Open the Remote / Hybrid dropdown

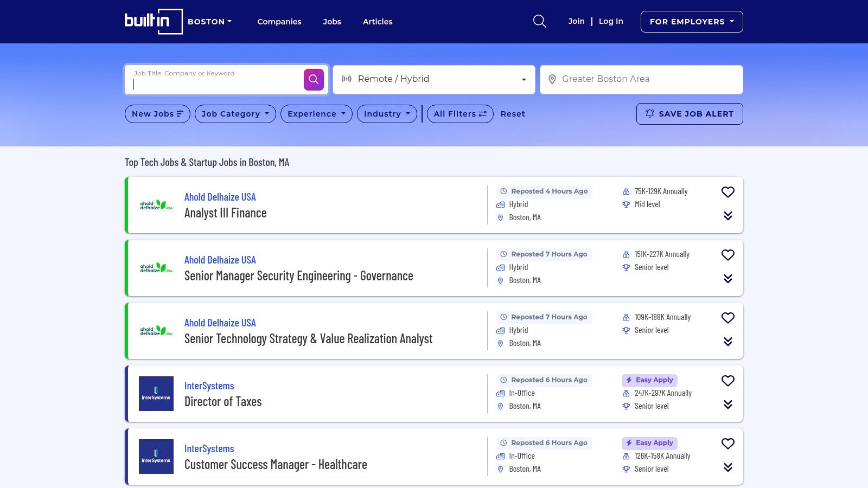point(434,79)
